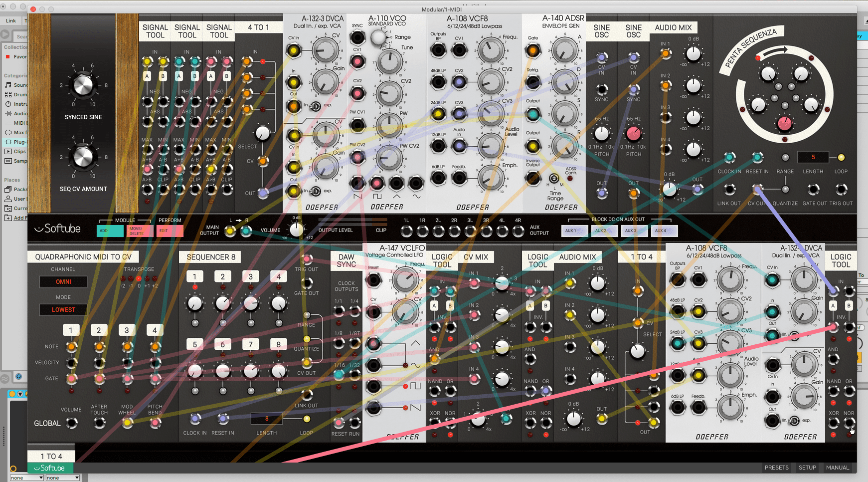This screenshot has height=482, width=868.
Task: Select the Plug-ins category in the browser
Action: point(16,142)
